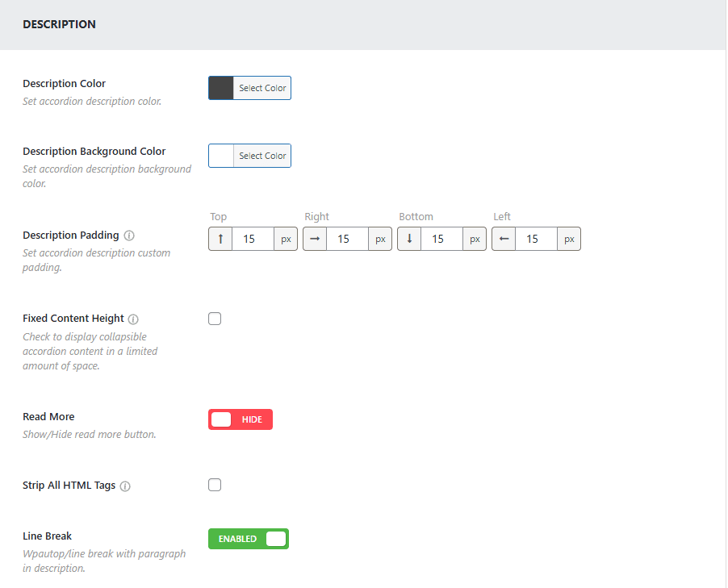The height and width of the screenshot is (588, 728).
Task: Click Select Color for Description Color
Action: (262, 88)
